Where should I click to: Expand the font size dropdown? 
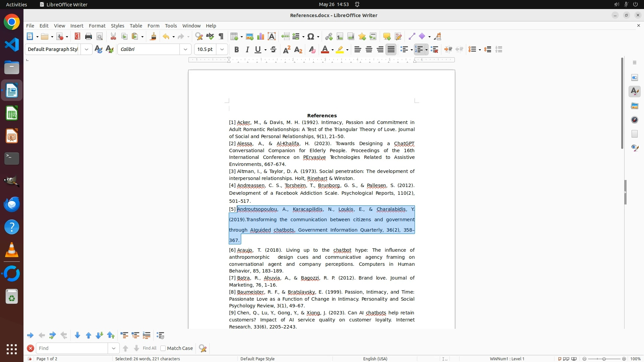click(222, 50)
